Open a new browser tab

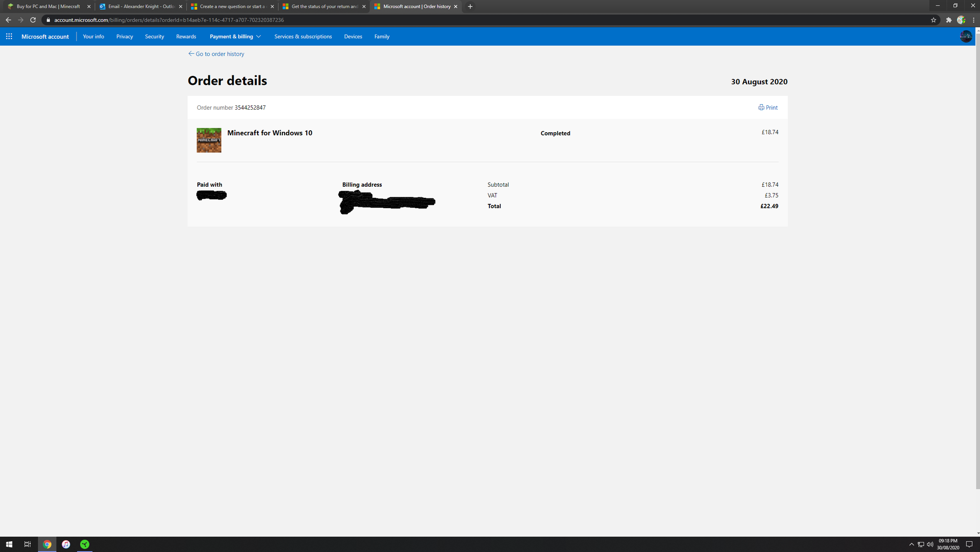[x=470, y=6]
